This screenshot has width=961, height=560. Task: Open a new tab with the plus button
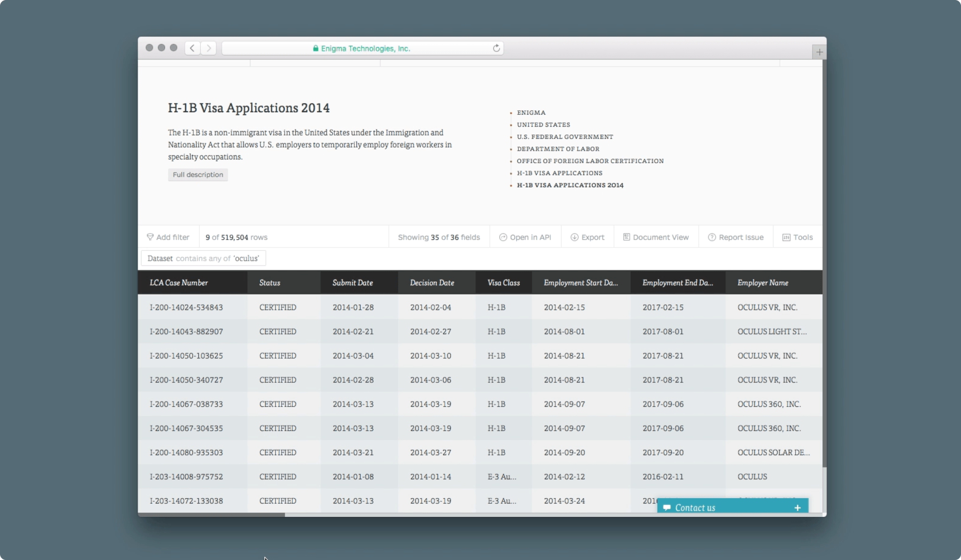(x=819, y=52)
